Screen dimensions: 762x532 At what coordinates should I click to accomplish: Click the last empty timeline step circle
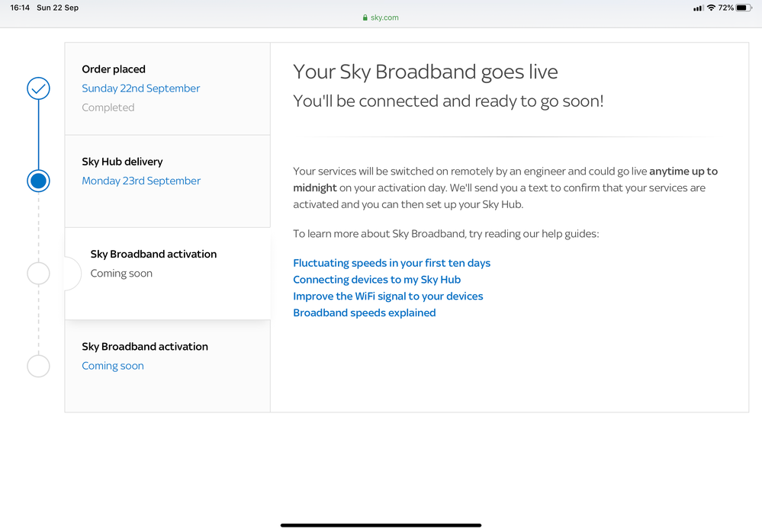click(38, 366)
